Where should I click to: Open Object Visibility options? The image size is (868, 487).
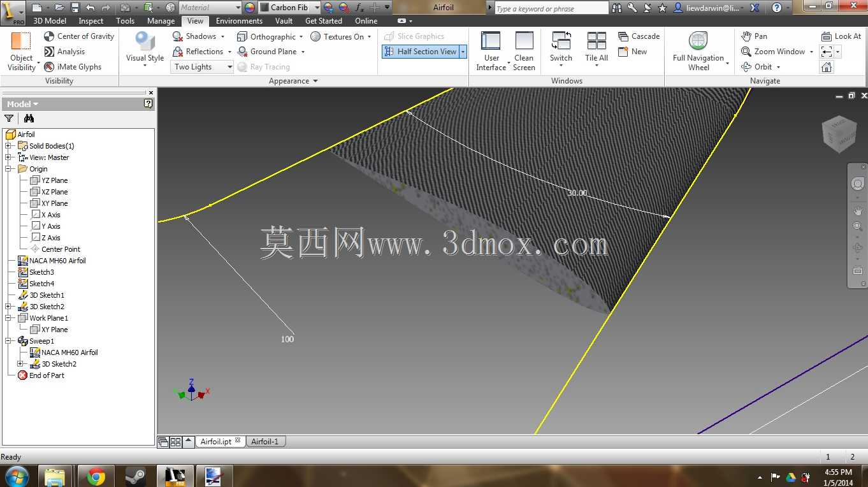(22, 51)
